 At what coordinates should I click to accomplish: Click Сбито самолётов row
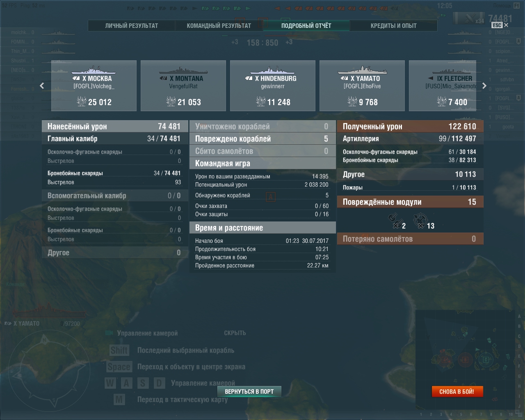pyautogui.click(x=262, y=151)
